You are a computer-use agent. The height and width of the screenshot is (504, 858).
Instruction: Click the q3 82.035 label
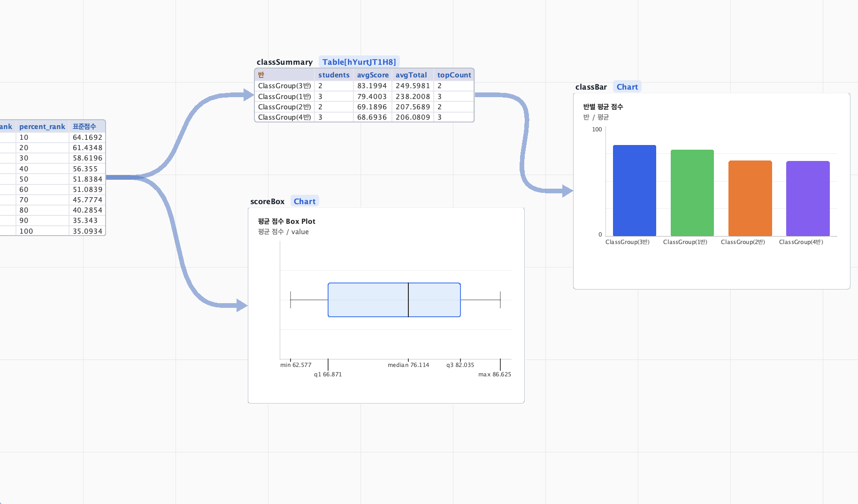click(460, 365)
